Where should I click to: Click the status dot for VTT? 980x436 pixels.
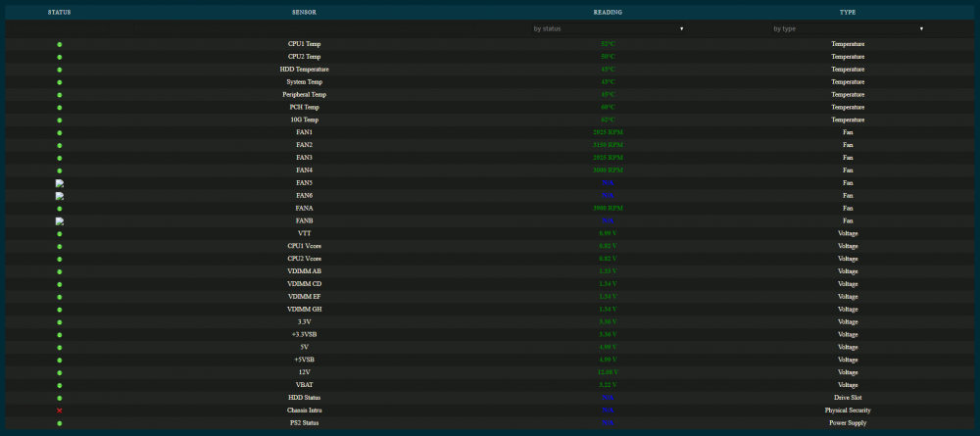click(x=60, y=234)
